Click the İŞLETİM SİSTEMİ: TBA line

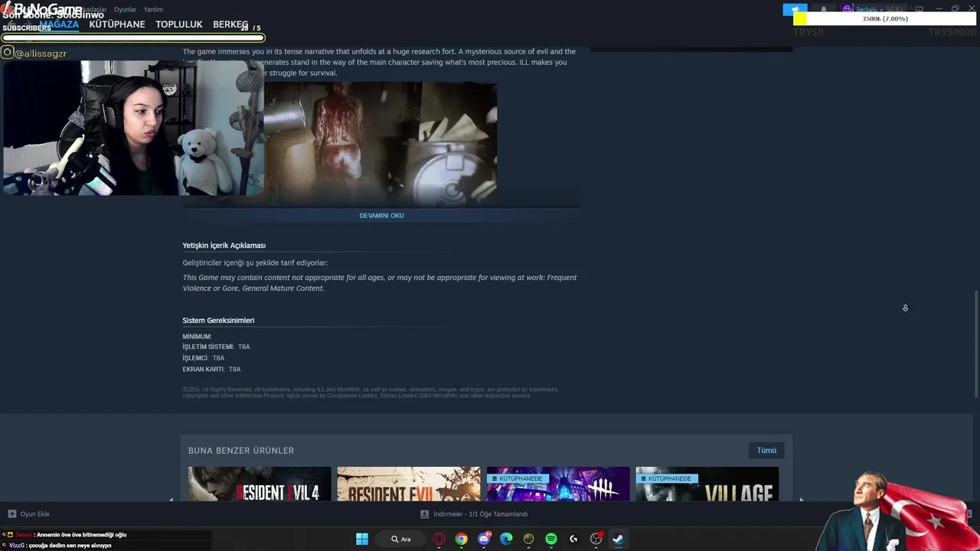coord(216,347)
